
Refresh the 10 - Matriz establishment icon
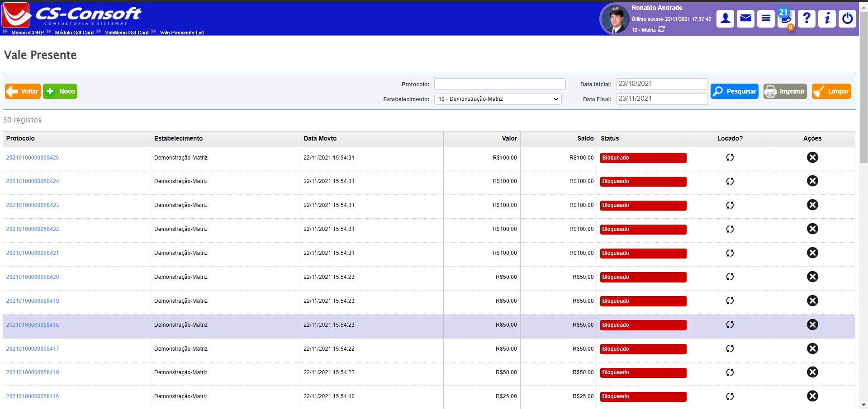tap(661, 29)
